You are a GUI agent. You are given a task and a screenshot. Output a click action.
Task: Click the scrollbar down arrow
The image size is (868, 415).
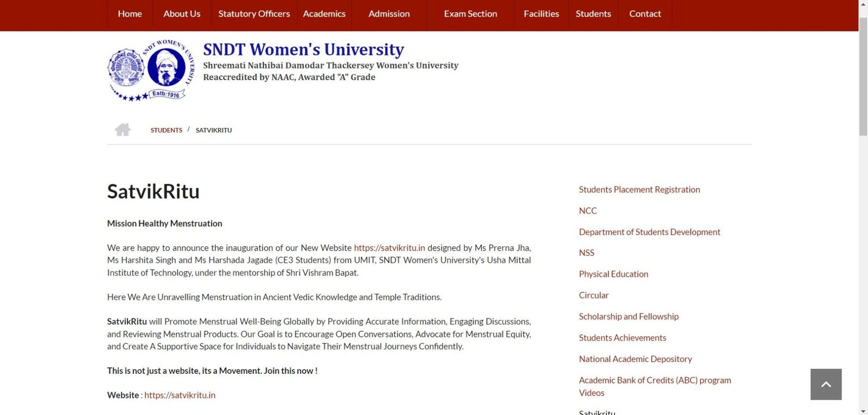point(863,411)
